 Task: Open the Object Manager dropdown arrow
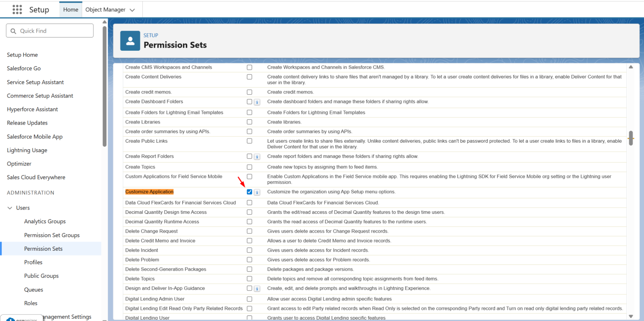coord(132,10)
